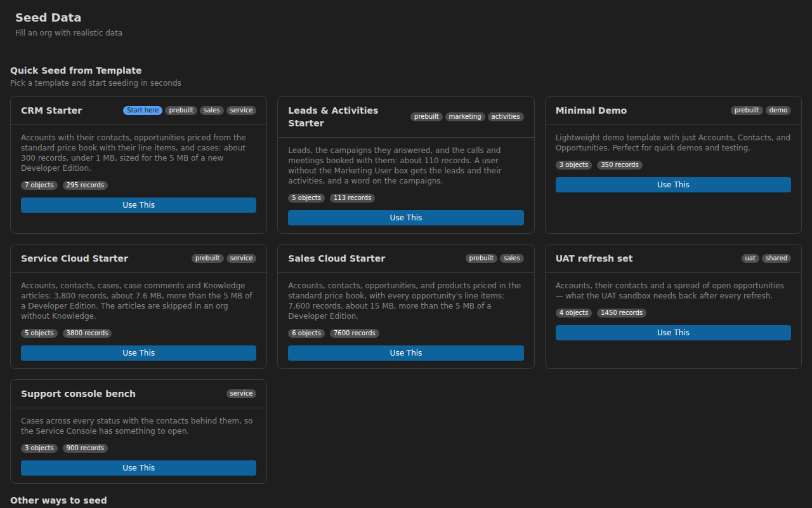Click the '6 objects' badge on Sales Cloud Starter
The width and height of the screenshot is (812, 508).
coord(306,333)
